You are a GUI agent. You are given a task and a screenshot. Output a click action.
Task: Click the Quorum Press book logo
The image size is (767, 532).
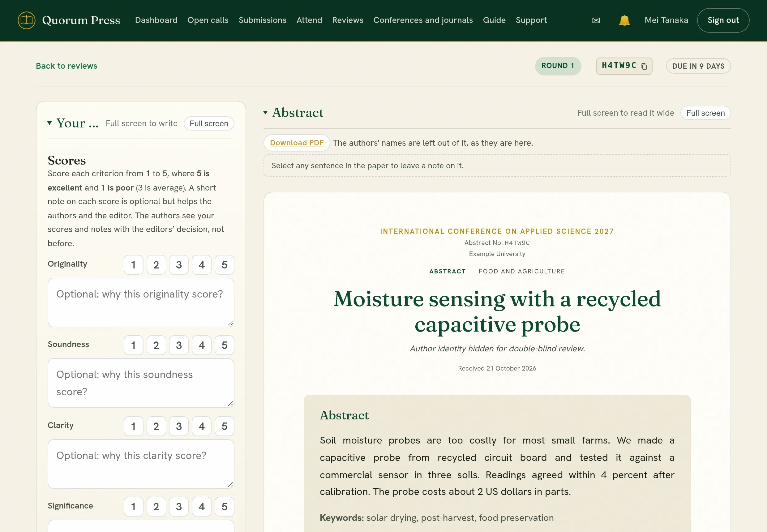[x=26, y=20]
